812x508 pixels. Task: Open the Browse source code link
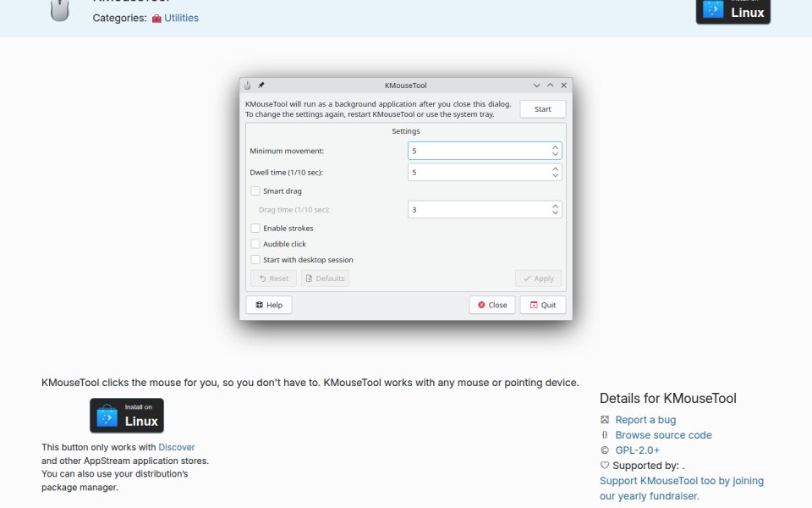coord(663,435)
